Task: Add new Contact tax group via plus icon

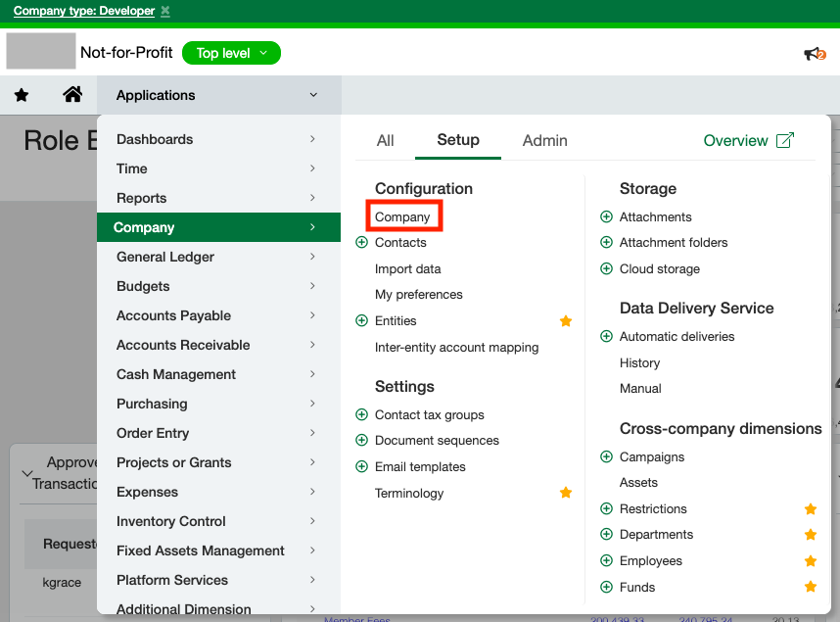Action: [x=362, y=414]
